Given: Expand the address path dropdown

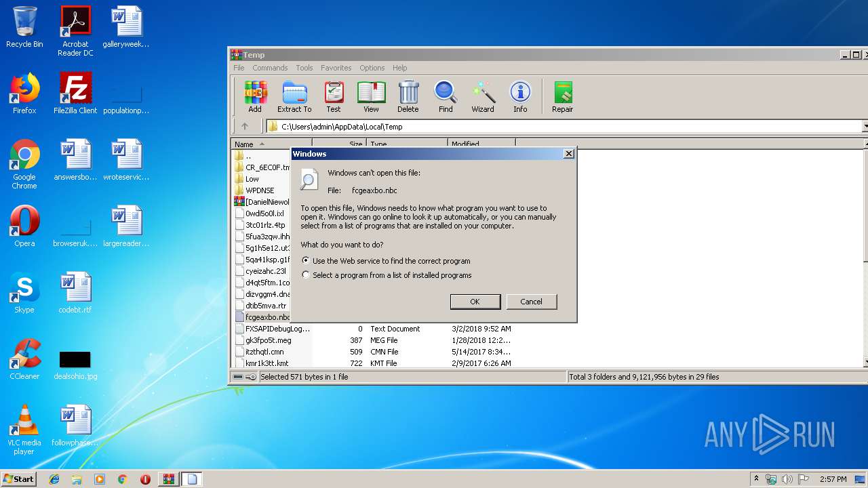Looking at the screenshot, I should [865, 126].
